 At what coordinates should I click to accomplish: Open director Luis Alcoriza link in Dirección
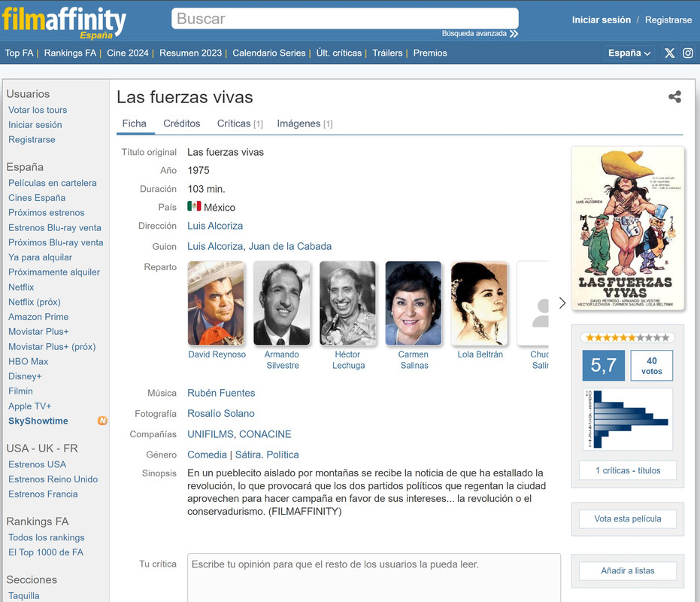pos(215,226)
